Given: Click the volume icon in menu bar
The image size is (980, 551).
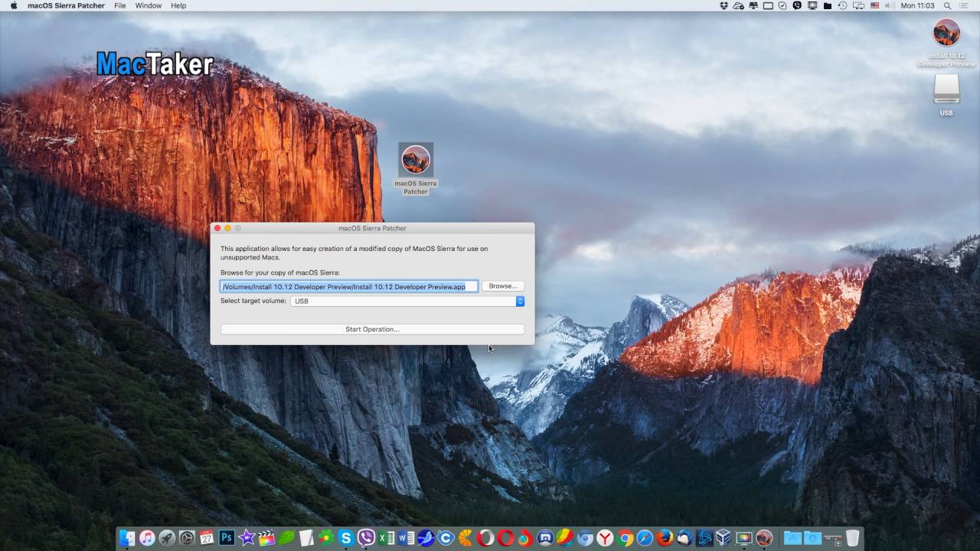Looking at the screenshot, I should [x=890, y=5].
